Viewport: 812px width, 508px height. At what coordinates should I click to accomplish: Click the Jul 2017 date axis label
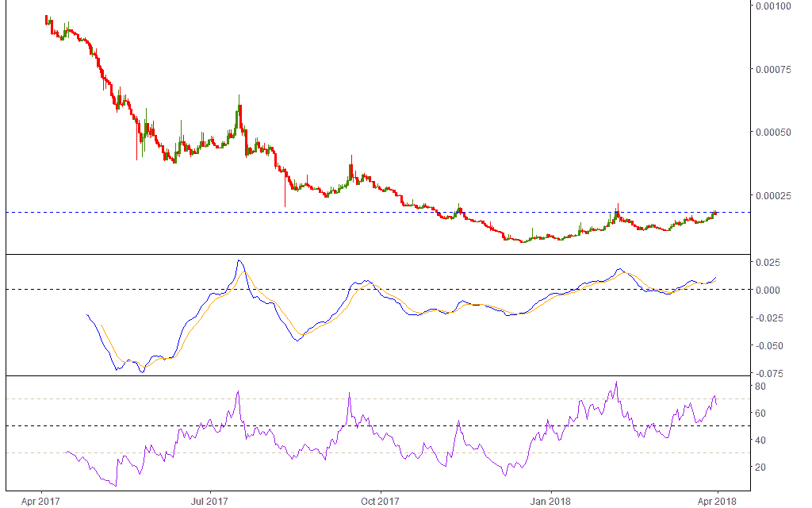tap(210, 501)
